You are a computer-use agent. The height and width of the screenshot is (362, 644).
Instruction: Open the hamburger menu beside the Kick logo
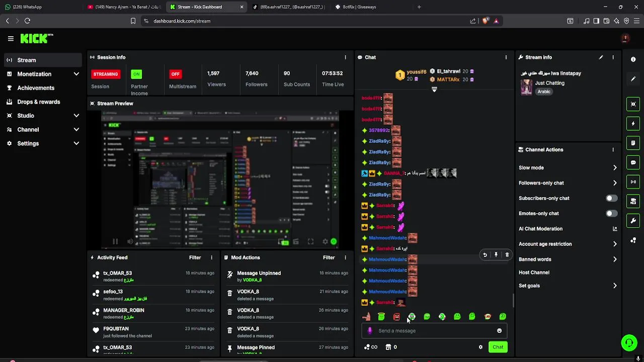click(11, 38)
